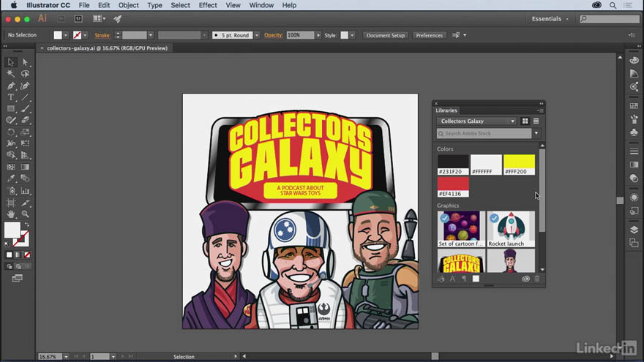
Task: Open the opacity slider arrow
Action: pyautogui.click(x=318, y=35)
